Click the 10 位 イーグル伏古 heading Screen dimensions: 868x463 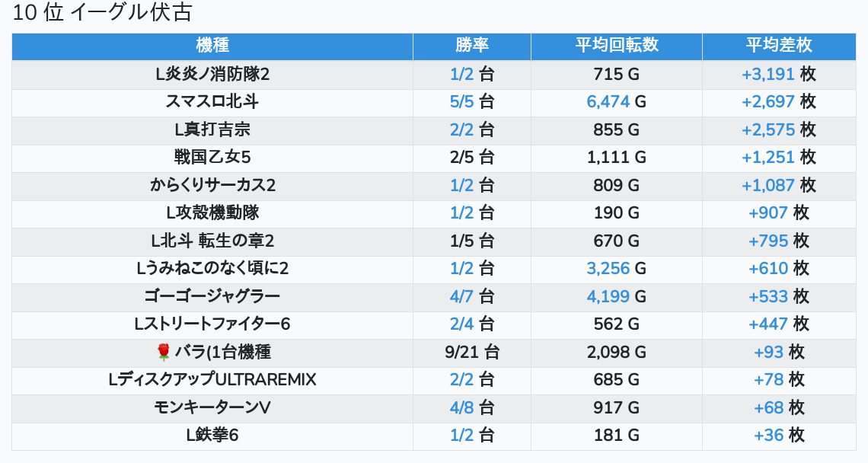[103, 12]
